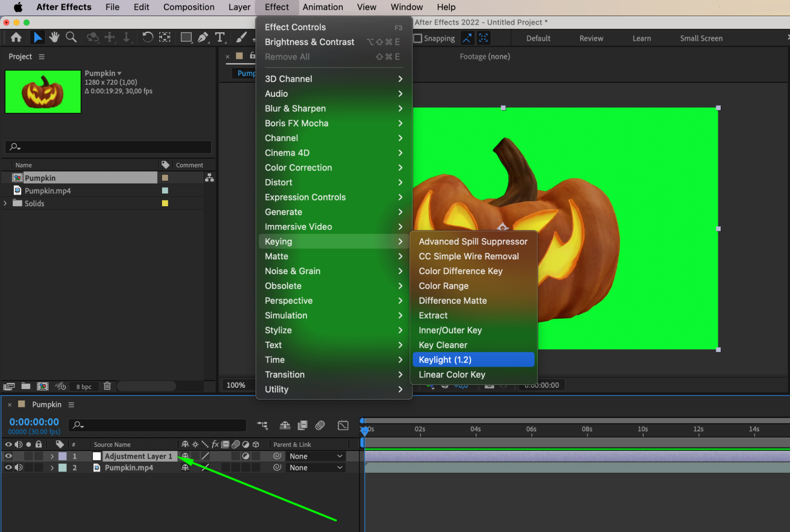Open parent dropdown for Adjustment Layer 1

pyautogui.click(x=315, y=456)
